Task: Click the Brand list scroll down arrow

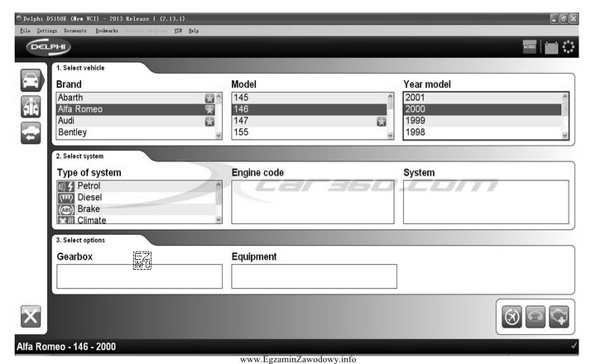Action: click(x=219, y=136)
